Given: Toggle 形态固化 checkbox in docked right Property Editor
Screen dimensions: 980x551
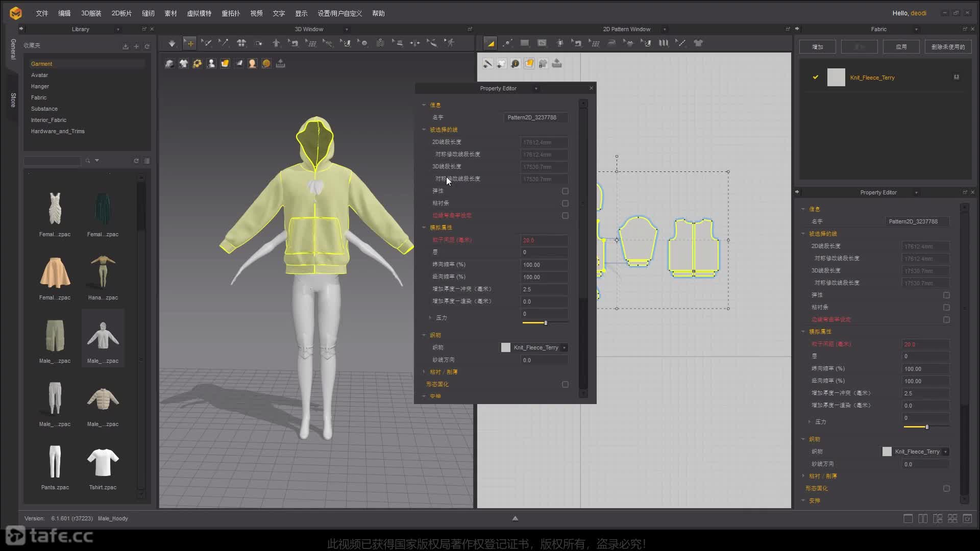Looking at the screenshot, I should pyautogui.click(x=946, y=488).
